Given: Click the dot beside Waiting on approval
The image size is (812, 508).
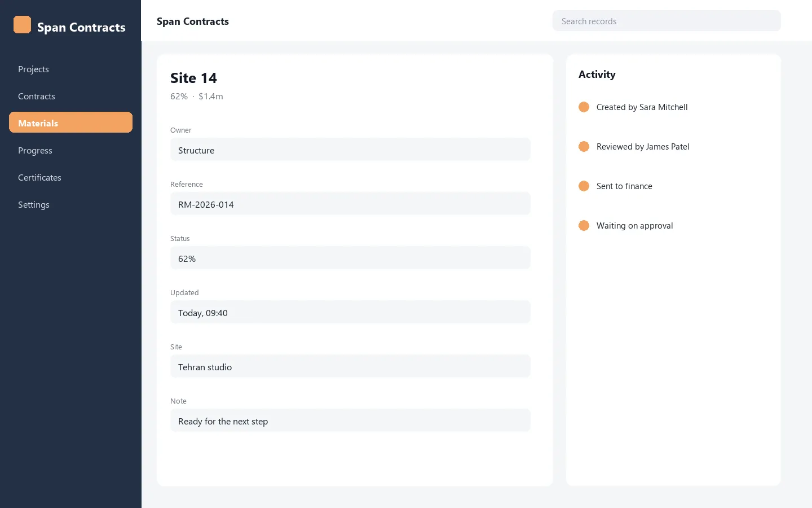Looking at the screenshot, I should [584, 226].
